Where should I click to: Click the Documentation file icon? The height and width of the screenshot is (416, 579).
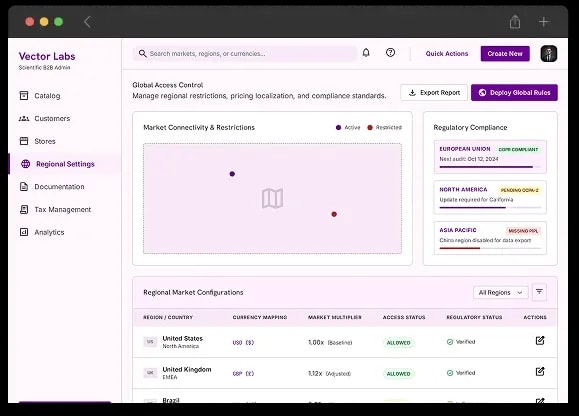pos(24,187)
